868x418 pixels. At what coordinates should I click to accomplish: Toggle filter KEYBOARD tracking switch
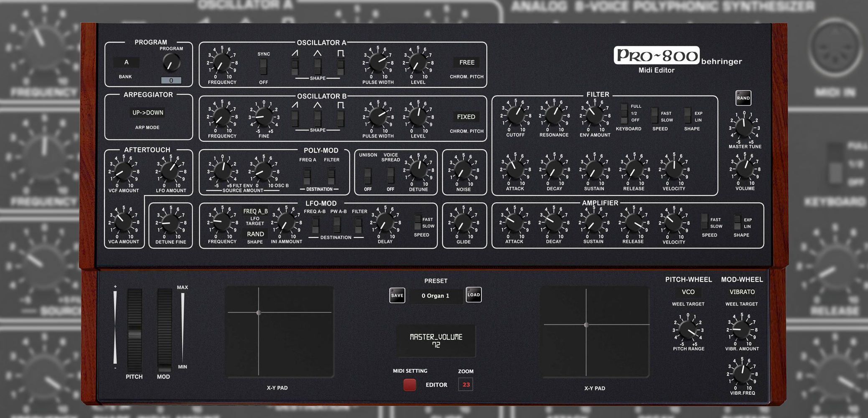tap(624, 113)
